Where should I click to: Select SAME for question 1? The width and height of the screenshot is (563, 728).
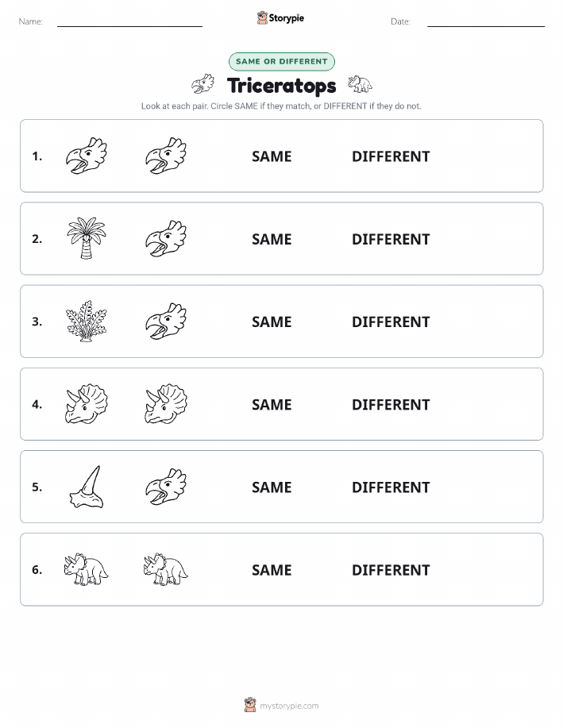pyautogui.click(x=272, y=156)
